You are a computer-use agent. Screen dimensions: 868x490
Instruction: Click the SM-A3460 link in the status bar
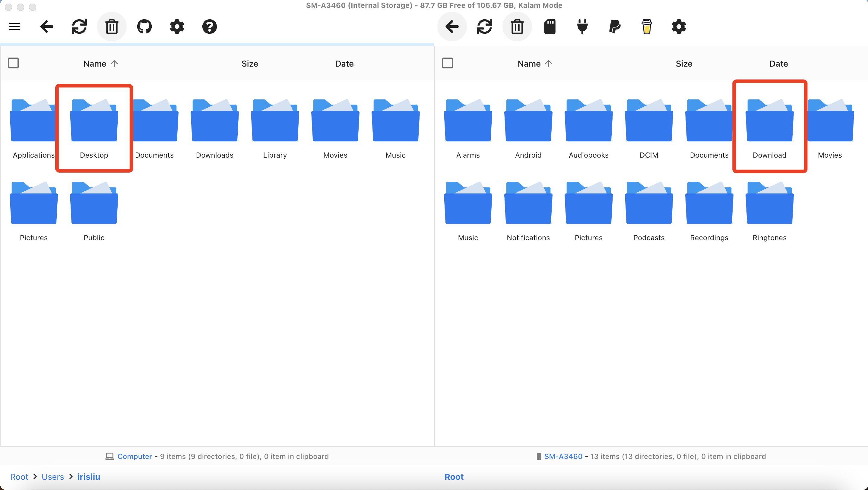563,456
